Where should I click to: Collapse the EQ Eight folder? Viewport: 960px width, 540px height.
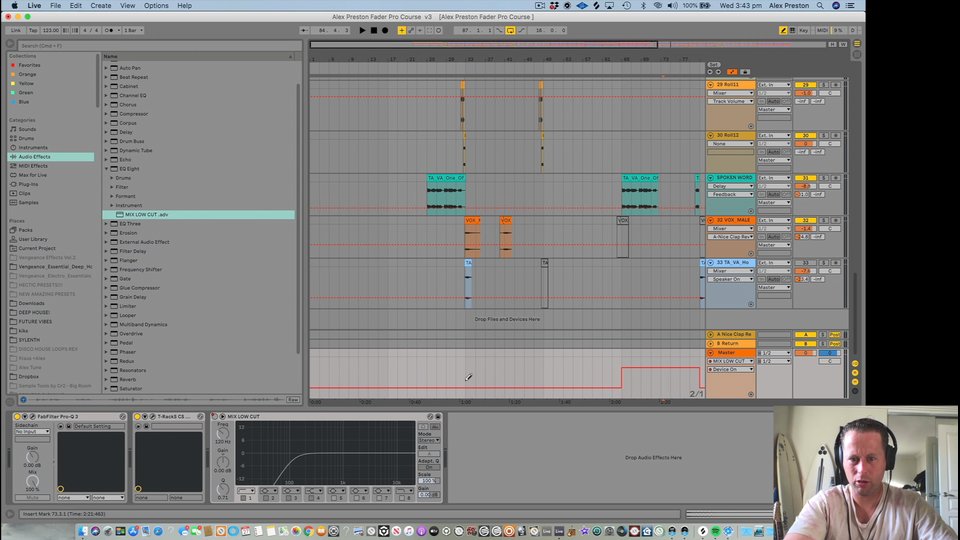tap(106, 169)
